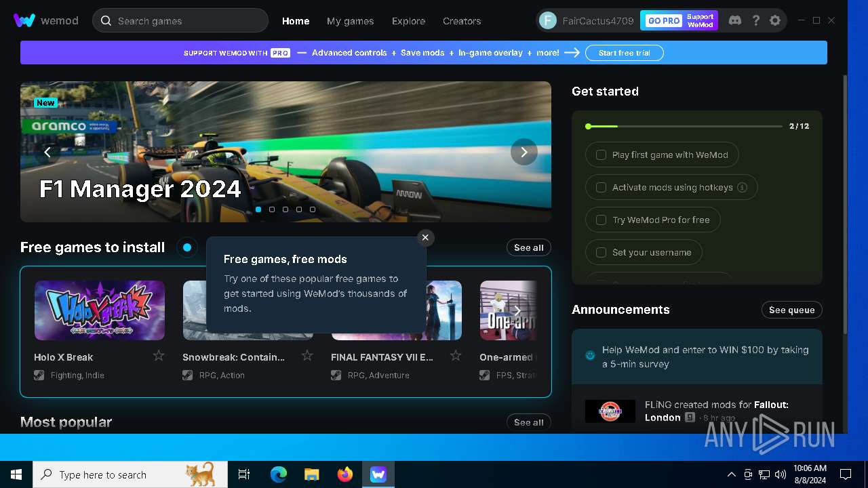This screenshot has width=868, height=488.
Task: Favorite Holo X Break with star
Action: 159,356
